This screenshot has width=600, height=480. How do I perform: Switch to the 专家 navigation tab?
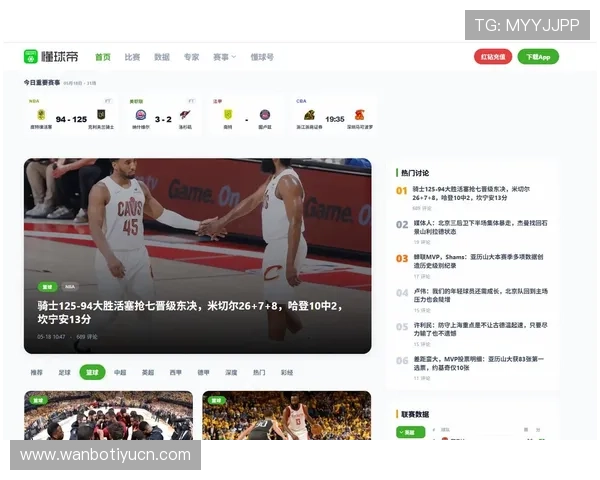pyautogui.click(x=191, y=57)
